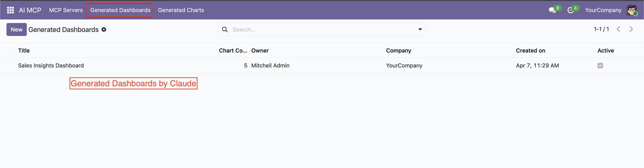
Task: Select the Sales Insights Dashboard row checkbox
Action: (x=9, y=66)
